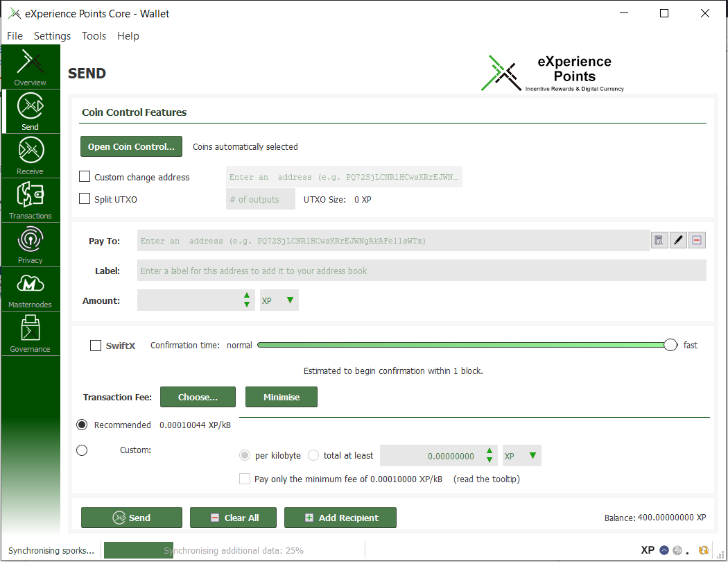Choose address from address book icon
Image resolution: width=728 pixels, height=562 pixels.
click(659, 240)
